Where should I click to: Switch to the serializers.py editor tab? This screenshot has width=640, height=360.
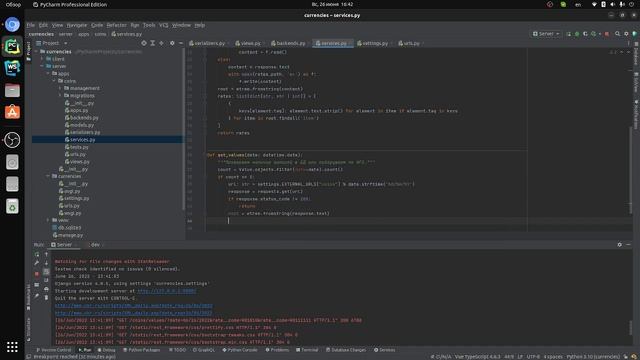207,43
